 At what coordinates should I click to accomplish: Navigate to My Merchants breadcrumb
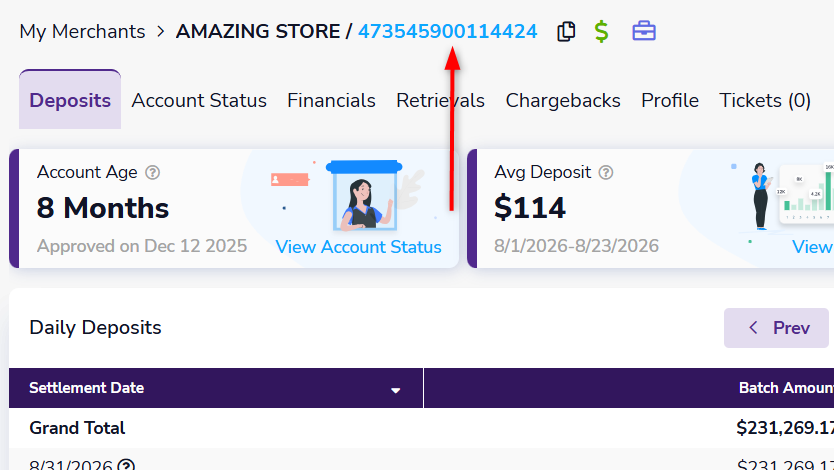82,31
